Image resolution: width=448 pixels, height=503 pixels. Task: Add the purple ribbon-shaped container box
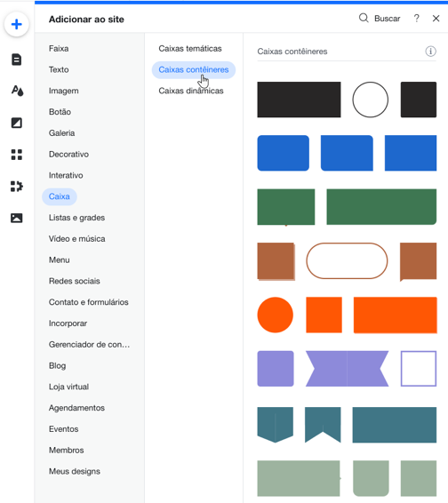[x=347, y=369]
